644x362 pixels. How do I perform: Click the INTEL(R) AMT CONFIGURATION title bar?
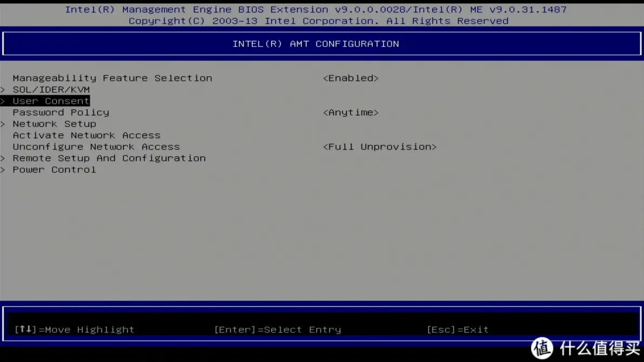tap(316, 44)
